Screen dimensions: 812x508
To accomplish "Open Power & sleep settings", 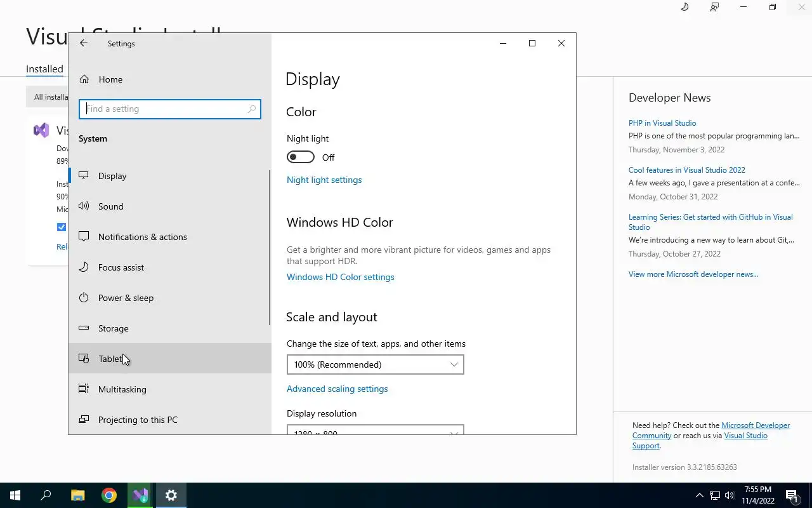I will tap(170, 298).
